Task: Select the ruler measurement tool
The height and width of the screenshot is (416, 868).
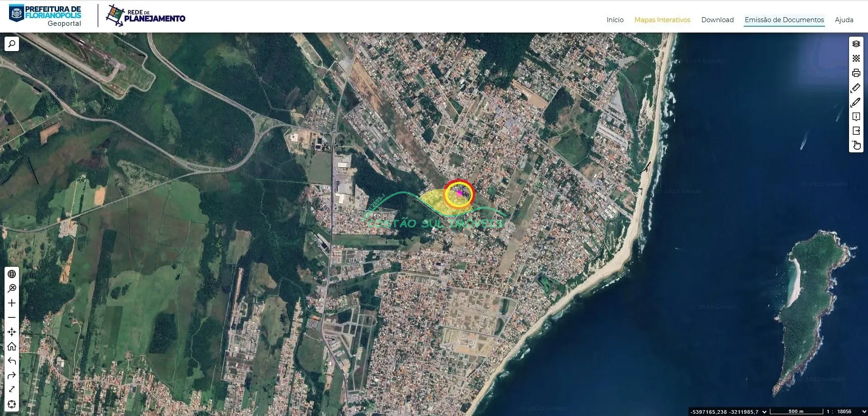Action: click(856, 87)
